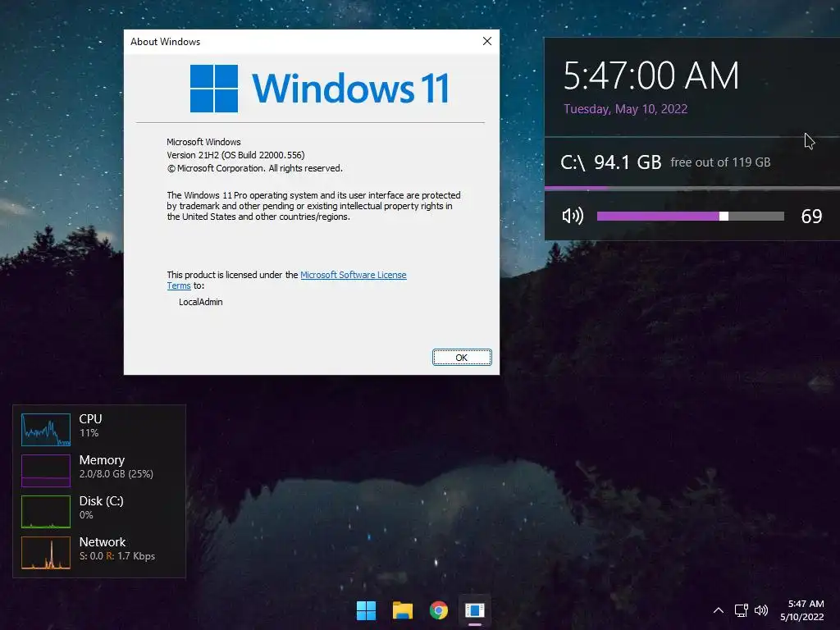Screen dimensions: 840x630
Task: Click the 'Disk (C:)' label
Action: [101, 501]
